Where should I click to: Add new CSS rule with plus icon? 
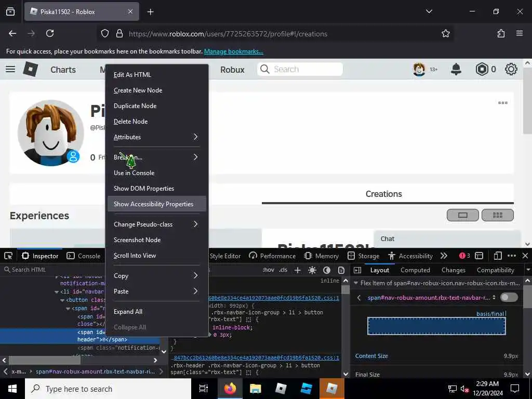pos(298,270)
